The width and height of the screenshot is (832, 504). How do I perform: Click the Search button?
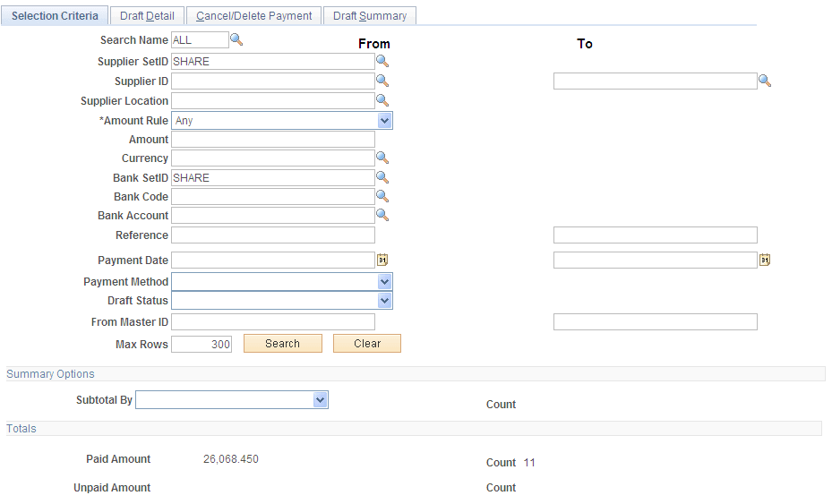point(283,343)
